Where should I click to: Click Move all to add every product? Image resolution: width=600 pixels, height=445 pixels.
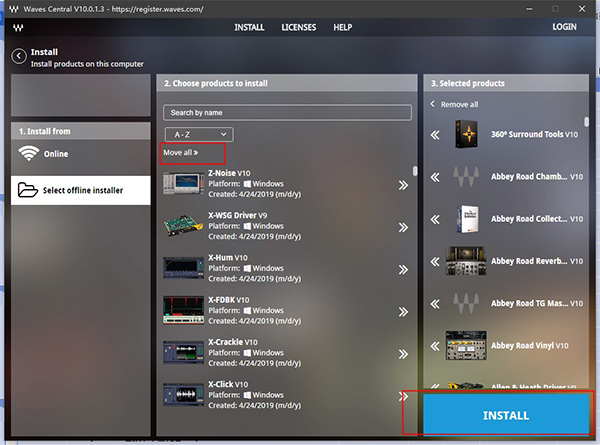point(181,153)
